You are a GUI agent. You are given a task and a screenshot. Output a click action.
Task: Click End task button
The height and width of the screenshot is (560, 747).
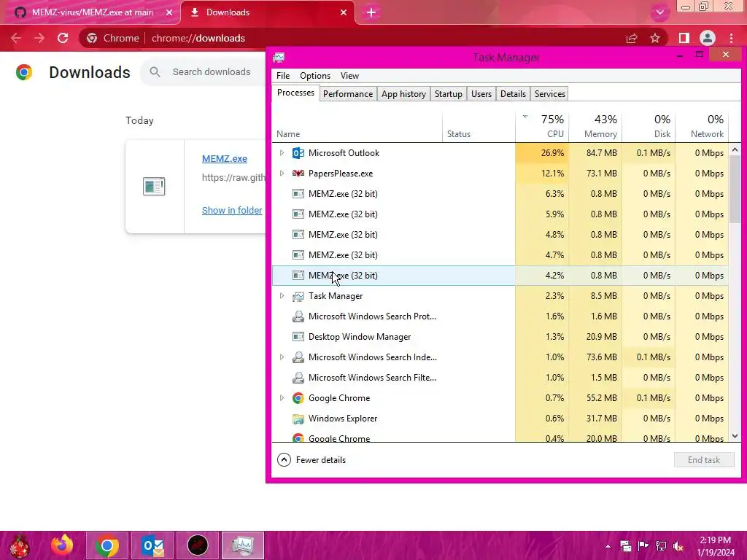[704, 460]
